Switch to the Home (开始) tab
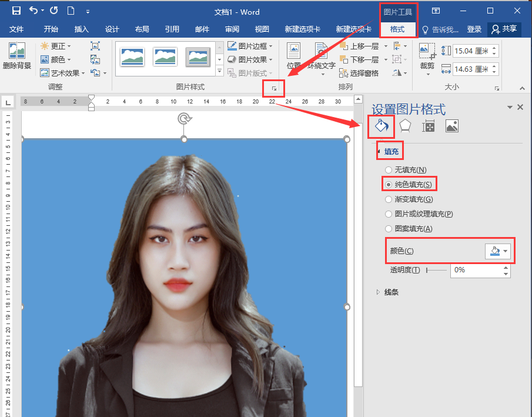This screenshot has height=417, width=532. pyautogui.click(x=51, y=29)
